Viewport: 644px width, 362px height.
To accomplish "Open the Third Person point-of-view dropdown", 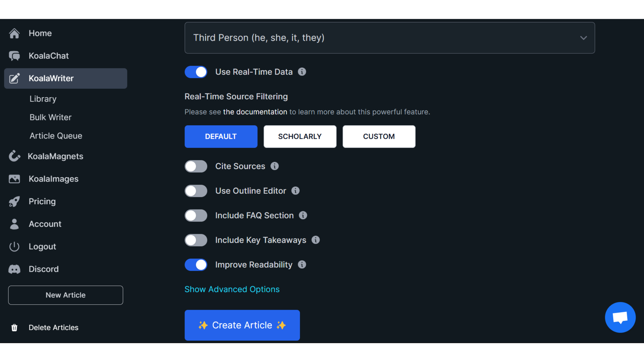I will tap(390, 38).
